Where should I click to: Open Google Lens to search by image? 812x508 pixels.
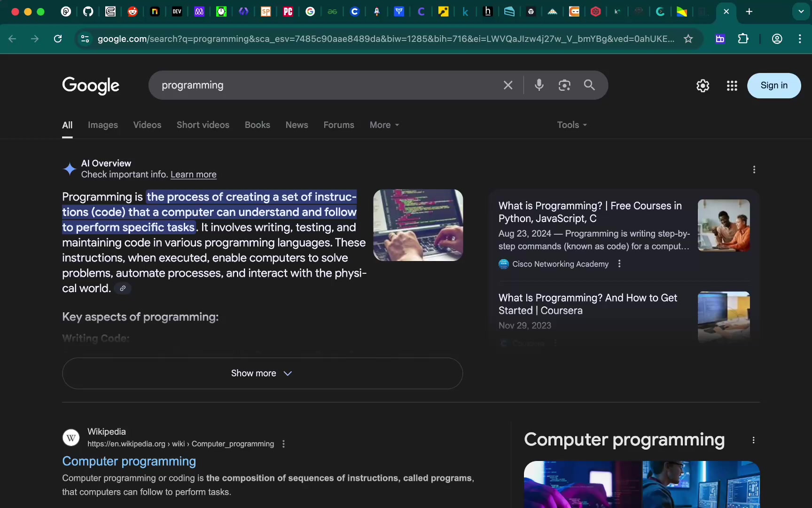tap(564, 85)
